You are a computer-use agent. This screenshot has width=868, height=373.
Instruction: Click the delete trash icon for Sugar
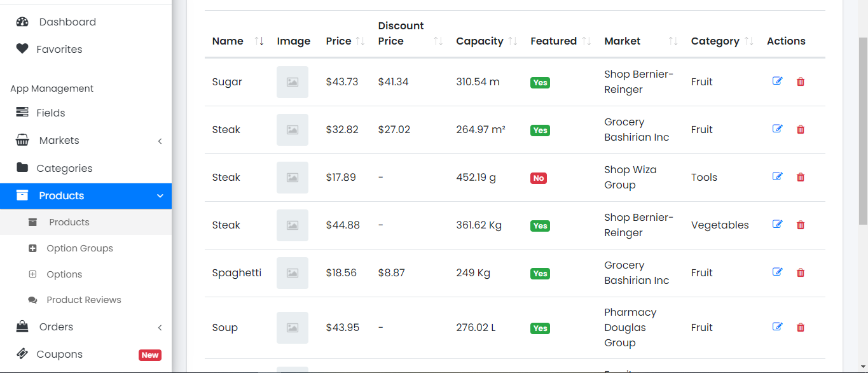point(801,81)
